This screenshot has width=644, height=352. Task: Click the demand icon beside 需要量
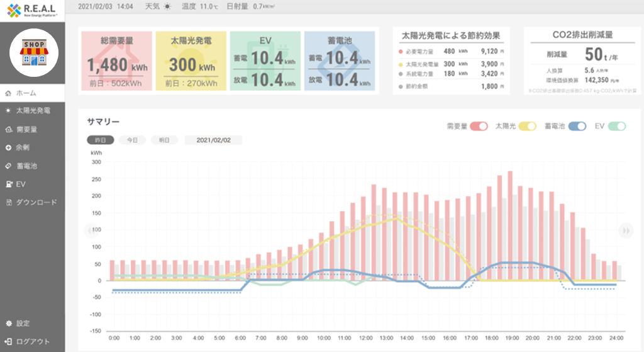tap(8, 130)
